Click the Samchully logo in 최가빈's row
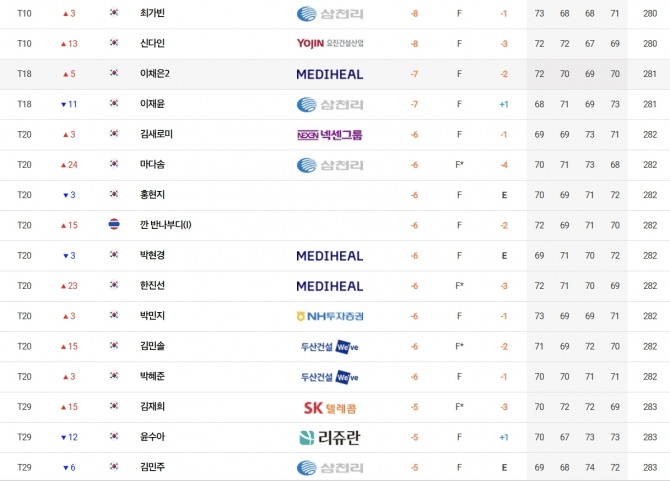 [330, 14]
